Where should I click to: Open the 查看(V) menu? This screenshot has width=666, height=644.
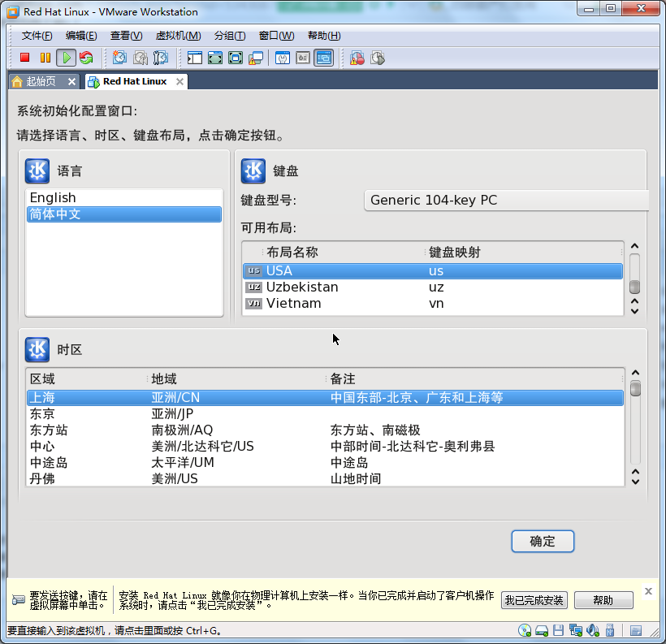tap(126, 36)
